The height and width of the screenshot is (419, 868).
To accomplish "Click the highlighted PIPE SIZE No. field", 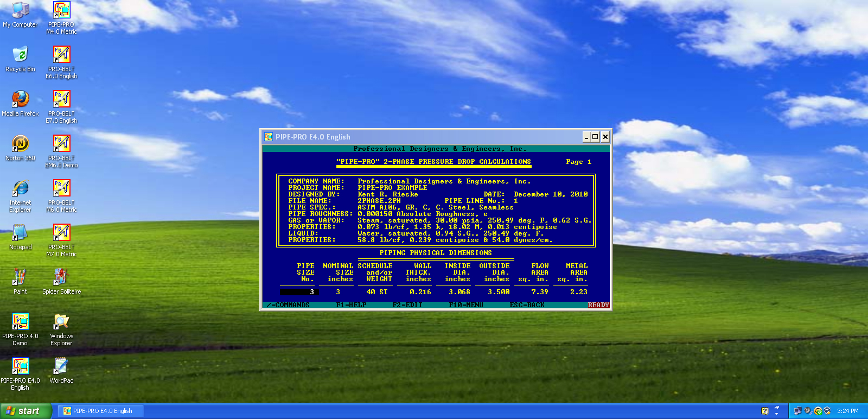I will point(299,292).
